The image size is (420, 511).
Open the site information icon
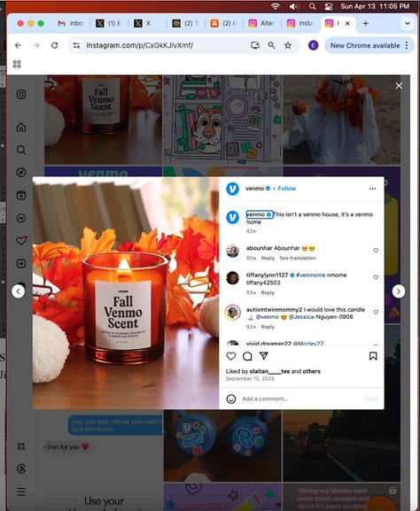[x=76, y=45]
